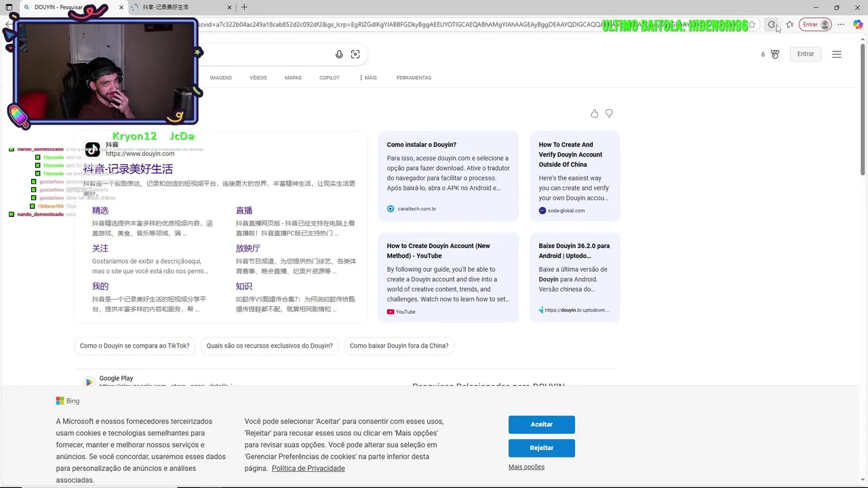Open Edge settings and more menu
868x488 pixels.
[841, 24]
